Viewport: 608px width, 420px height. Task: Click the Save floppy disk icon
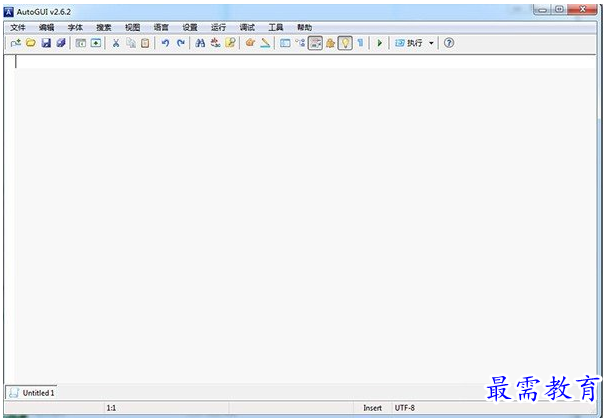(46, 43)
